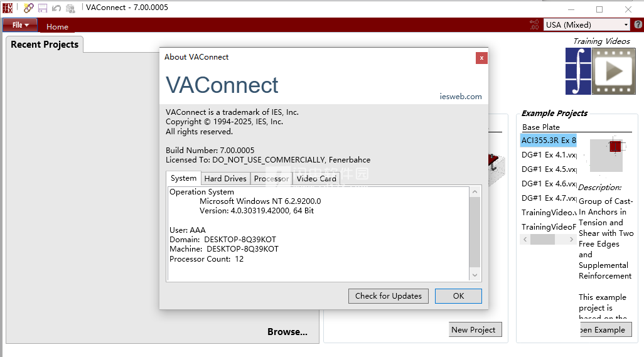Select the DG#1 Ex 4.5 example project

(549, 169)
